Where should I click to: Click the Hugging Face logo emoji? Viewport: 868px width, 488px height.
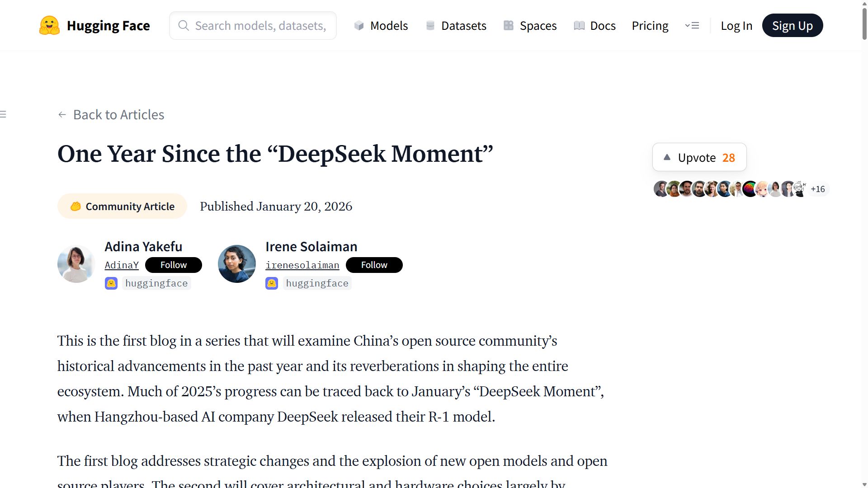tap(49, 26)
